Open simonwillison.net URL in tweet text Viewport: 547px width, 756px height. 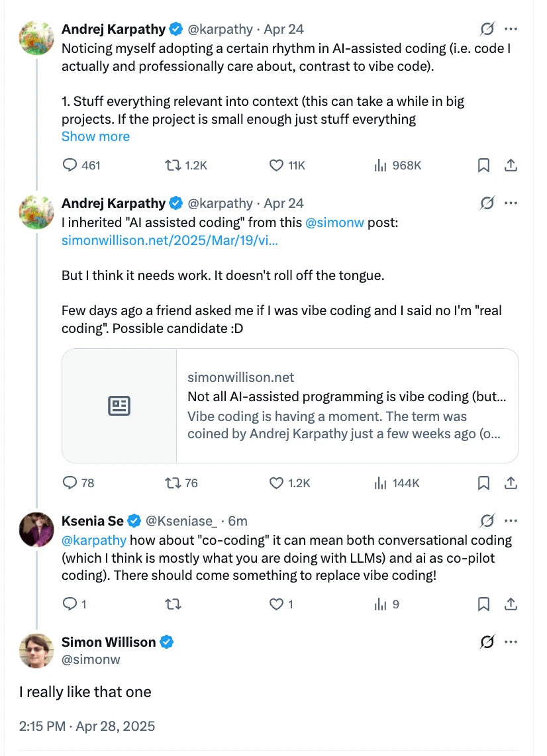click(170, 240)
